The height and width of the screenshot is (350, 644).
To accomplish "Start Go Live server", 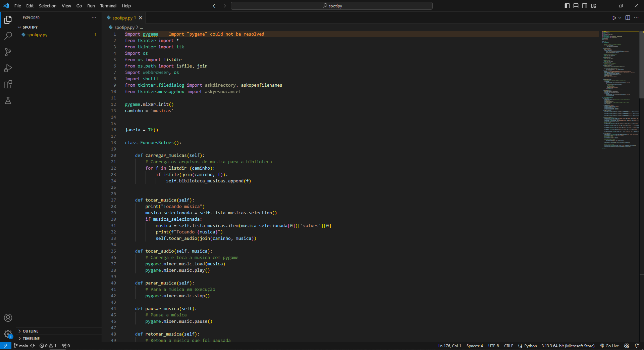I will tap(609, 346).
